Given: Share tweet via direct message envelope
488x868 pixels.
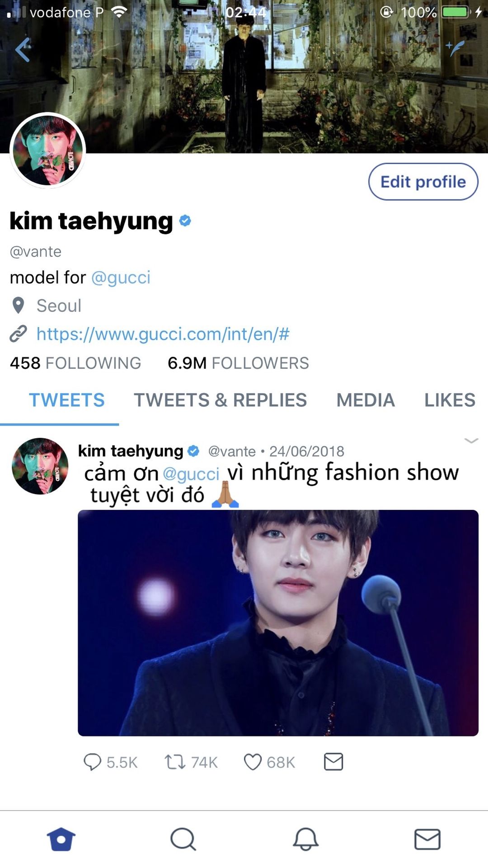Looking at the screenshot, I should (x=333, y=762).
